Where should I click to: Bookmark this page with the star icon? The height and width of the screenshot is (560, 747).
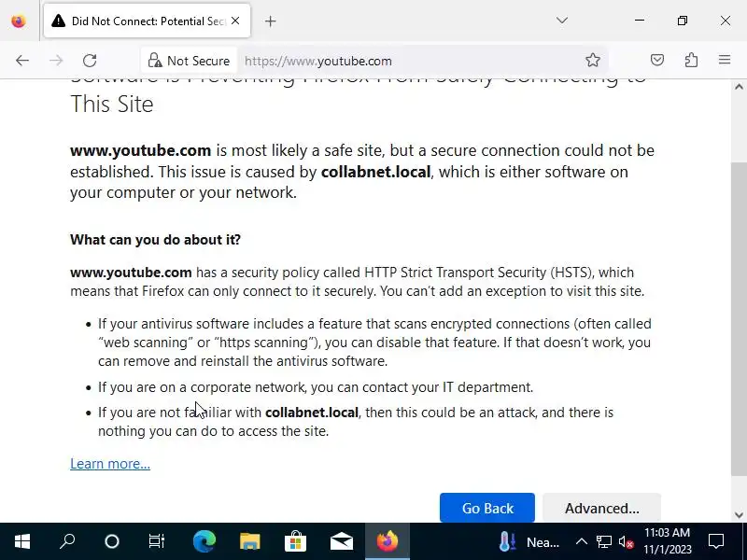click(593, 61)
